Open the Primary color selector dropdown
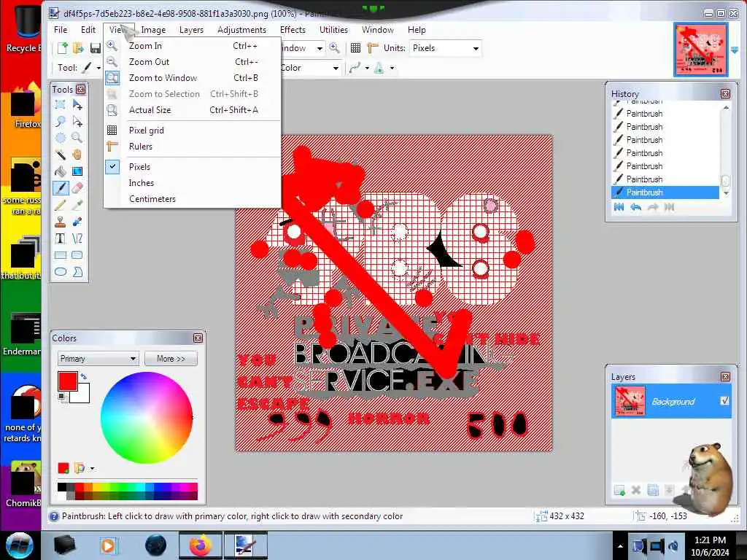The height and width of the screenshot is (560, 747). (x=98, y=359)
